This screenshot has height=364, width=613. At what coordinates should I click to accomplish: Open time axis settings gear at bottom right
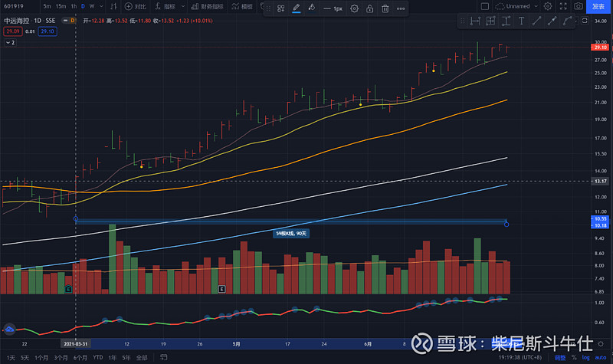coord(601,344)
